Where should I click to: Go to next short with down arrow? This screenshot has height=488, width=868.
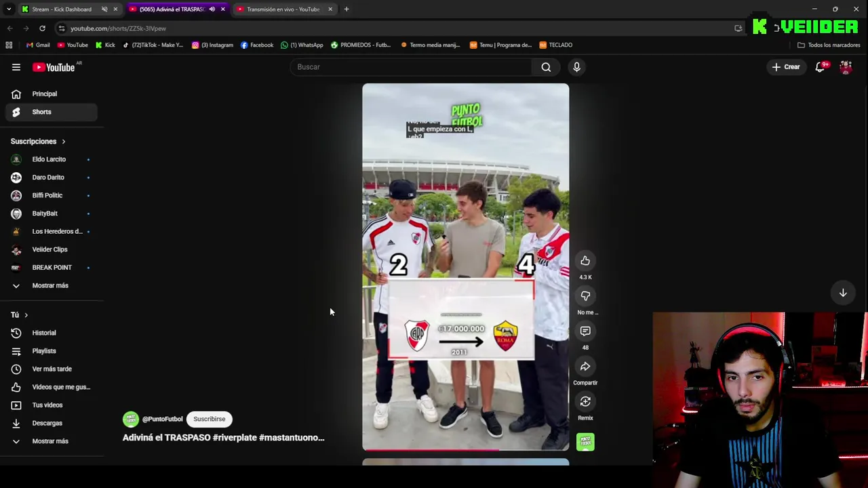[843, 293]
